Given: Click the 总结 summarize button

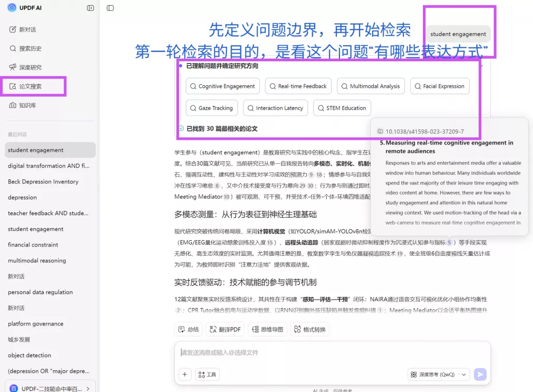Looking at the screenshot, I should click(188, 330).
